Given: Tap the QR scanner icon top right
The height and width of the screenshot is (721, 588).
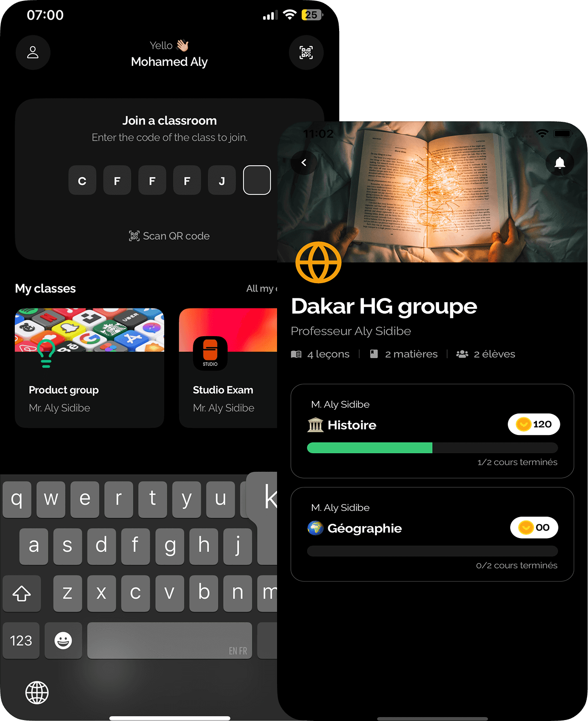Looking at the screenshot, I should (x=306, y=53).
